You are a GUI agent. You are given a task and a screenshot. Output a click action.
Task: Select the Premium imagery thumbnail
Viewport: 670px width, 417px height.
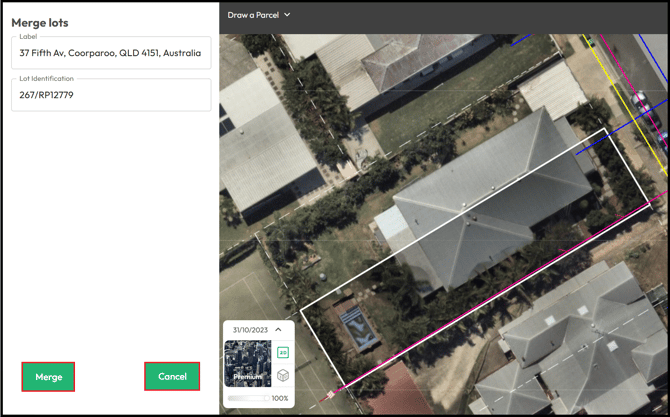(248, 363)
